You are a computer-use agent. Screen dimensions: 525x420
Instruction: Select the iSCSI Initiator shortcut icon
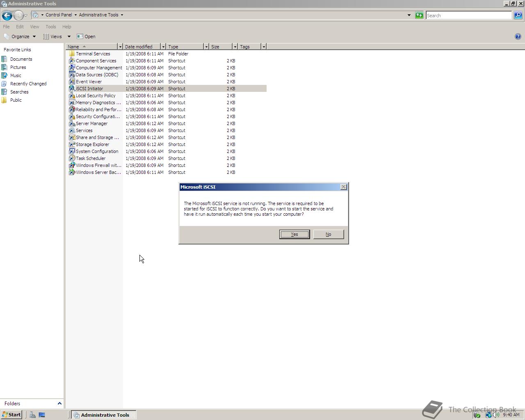pyautogui.click(x=72, y=89)
